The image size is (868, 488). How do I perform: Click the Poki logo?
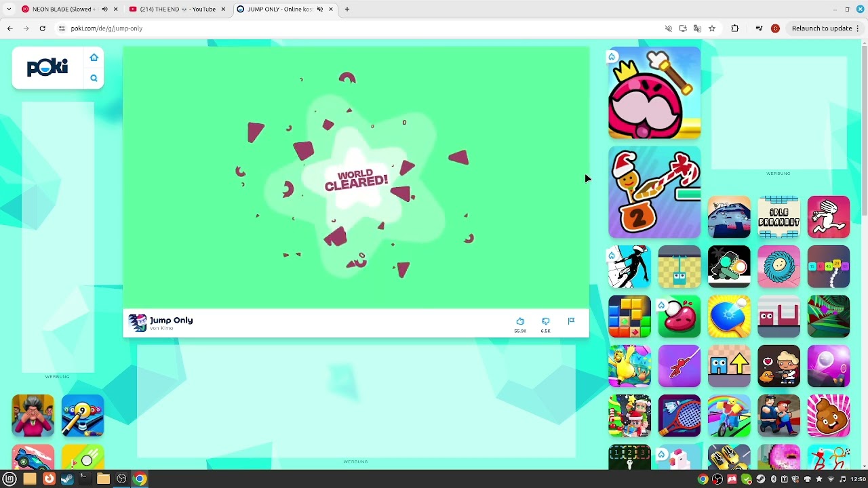point(47,67)
